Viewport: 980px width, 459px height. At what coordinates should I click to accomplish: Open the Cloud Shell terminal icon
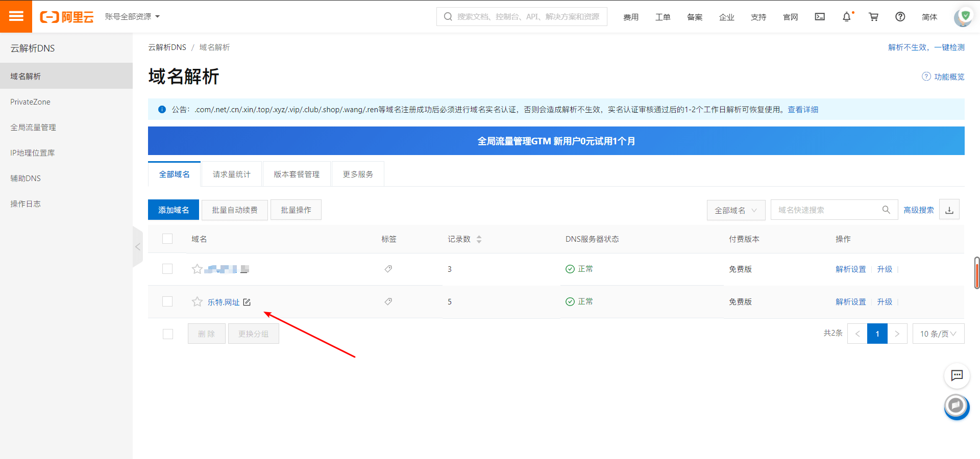820,17
